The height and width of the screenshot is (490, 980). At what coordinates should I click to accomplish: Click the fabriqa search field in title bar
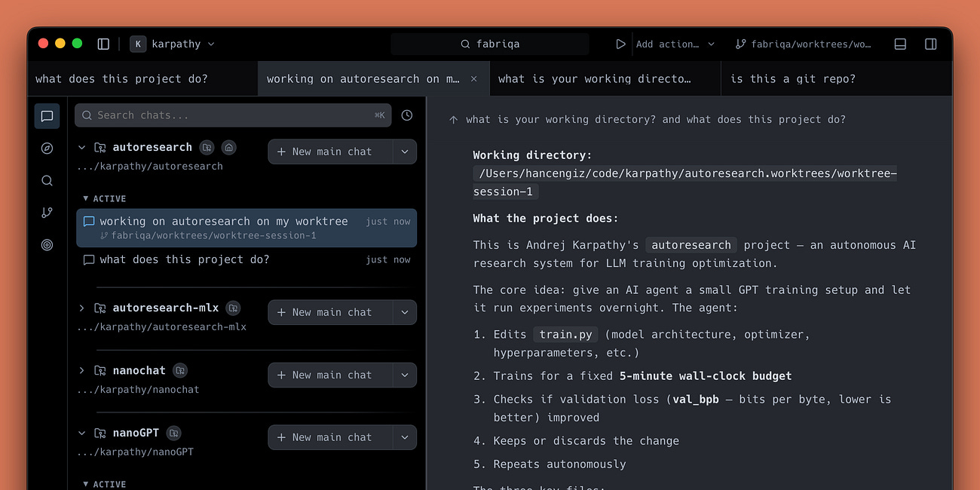coord(490,44)
